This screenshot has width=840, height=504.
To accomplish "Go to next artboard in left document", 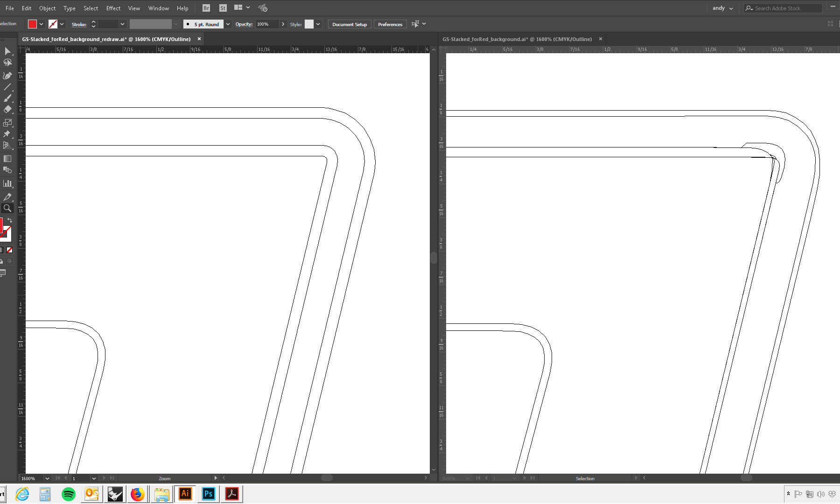I will (104, 478).
